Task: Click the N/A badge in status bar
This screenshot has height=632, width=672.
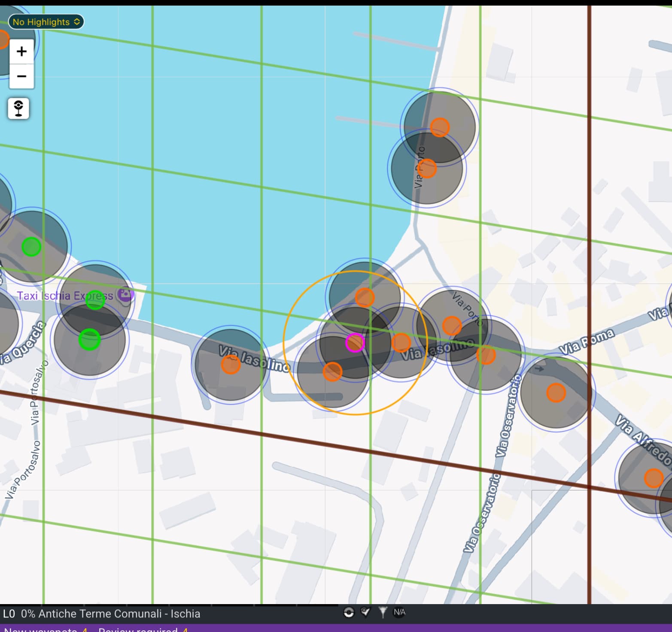Action: pyautogui.click(x=399, y=612)
